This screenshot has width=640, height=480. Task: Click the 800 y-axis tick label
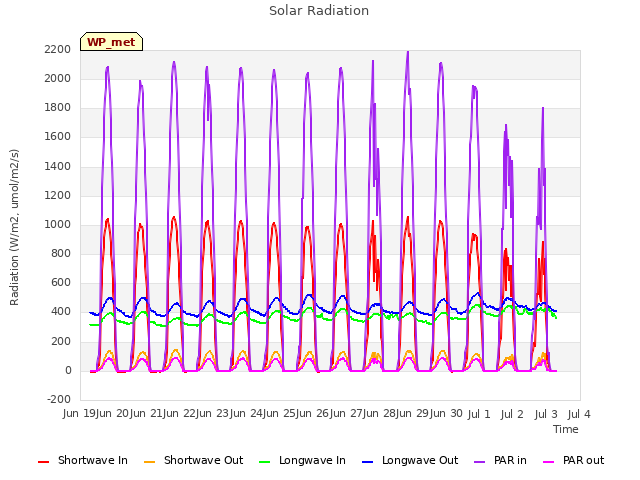[x=61, y=254]
